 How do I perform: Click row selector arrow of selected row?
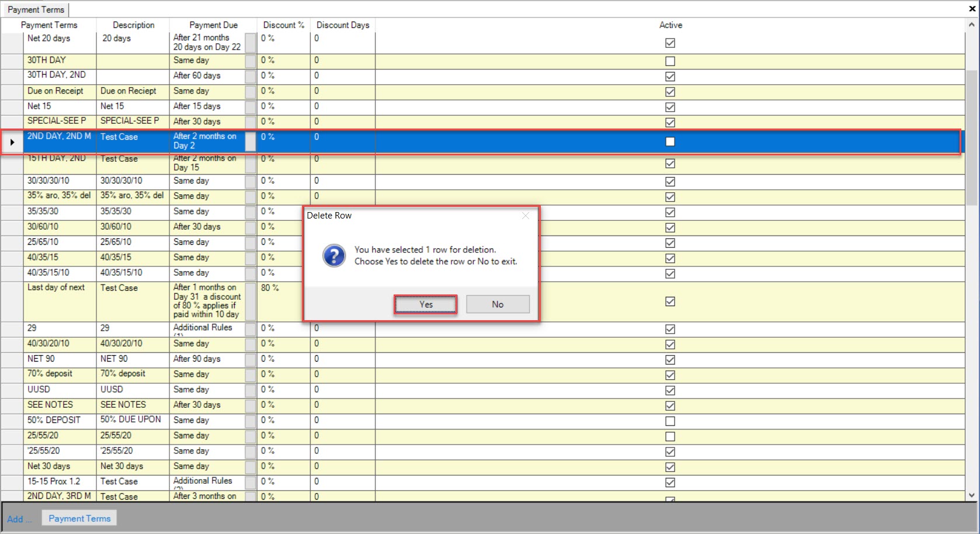12,142
